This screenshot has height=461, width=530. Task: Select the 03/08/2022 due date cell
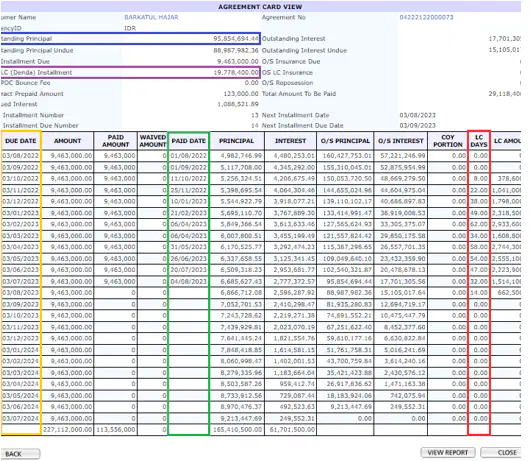click(21, 156)
